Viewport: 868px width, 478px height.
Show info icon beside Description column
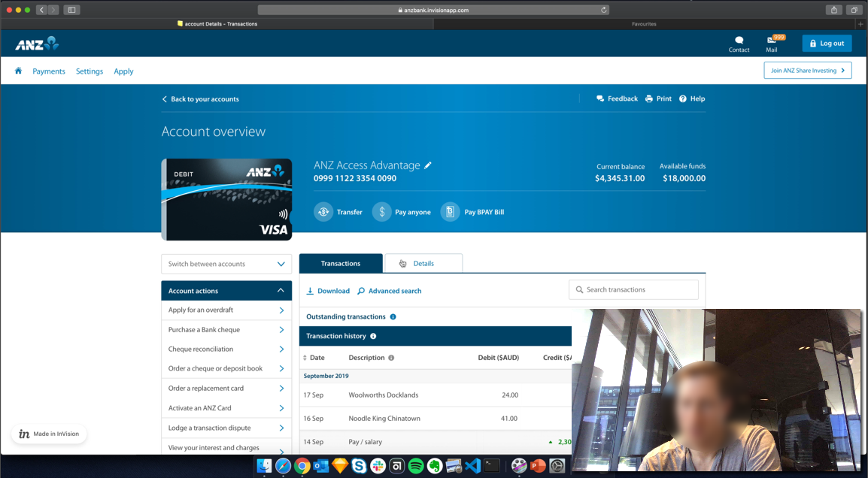(391, 358)
